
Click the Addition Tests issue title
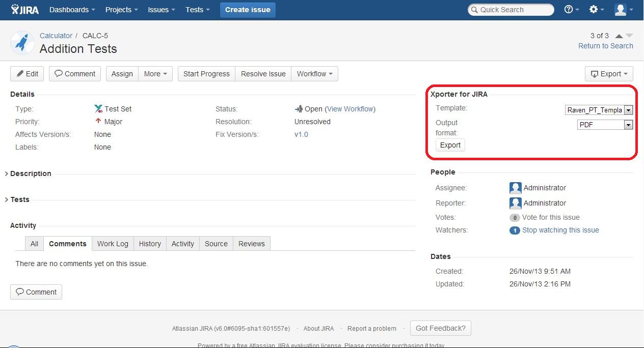pos(78,49)
